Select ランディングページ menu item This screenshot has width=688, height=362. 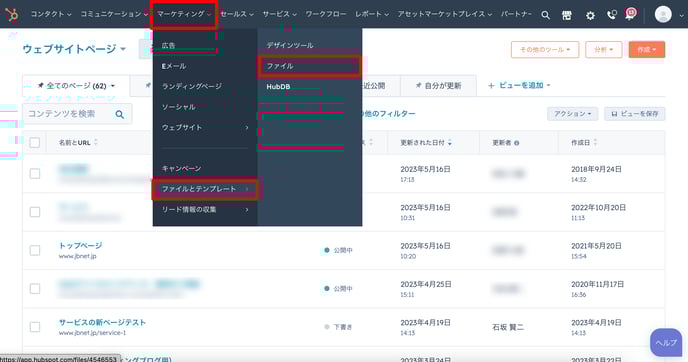coord(192,86)
